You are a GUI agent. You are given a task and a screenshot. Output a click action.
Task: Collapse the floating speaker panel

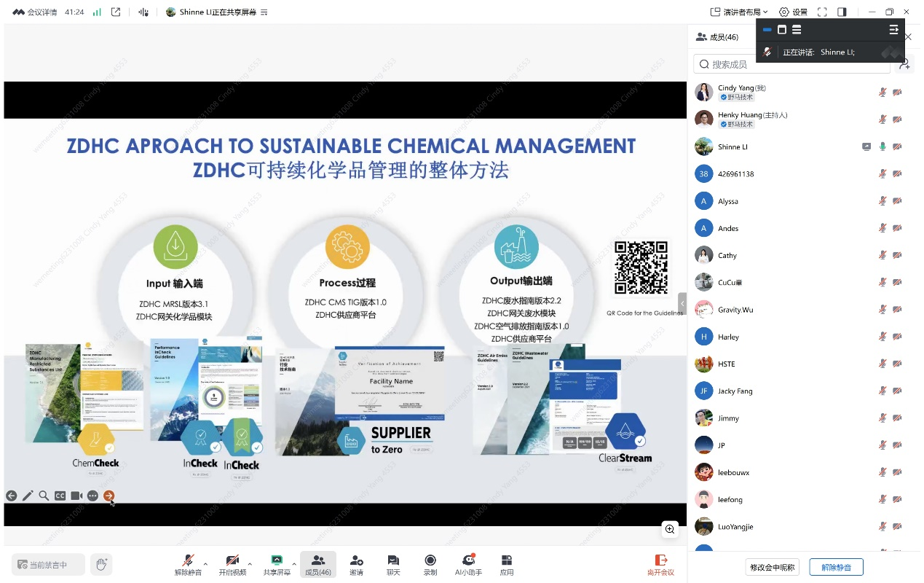(x=893, y=30)
